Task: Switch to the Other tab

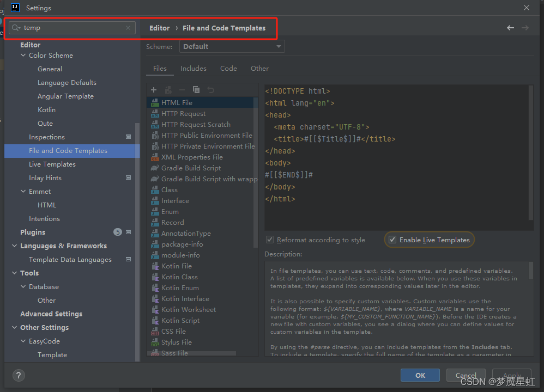Action: [259, 69]
